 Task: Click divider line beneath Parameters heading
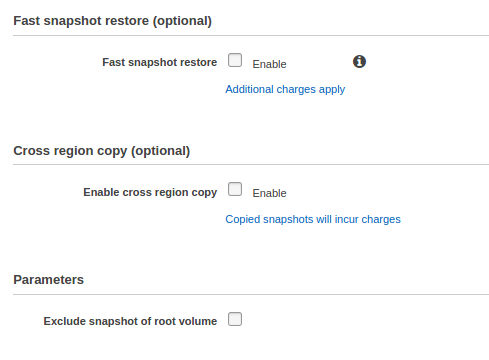click(251, 294)
